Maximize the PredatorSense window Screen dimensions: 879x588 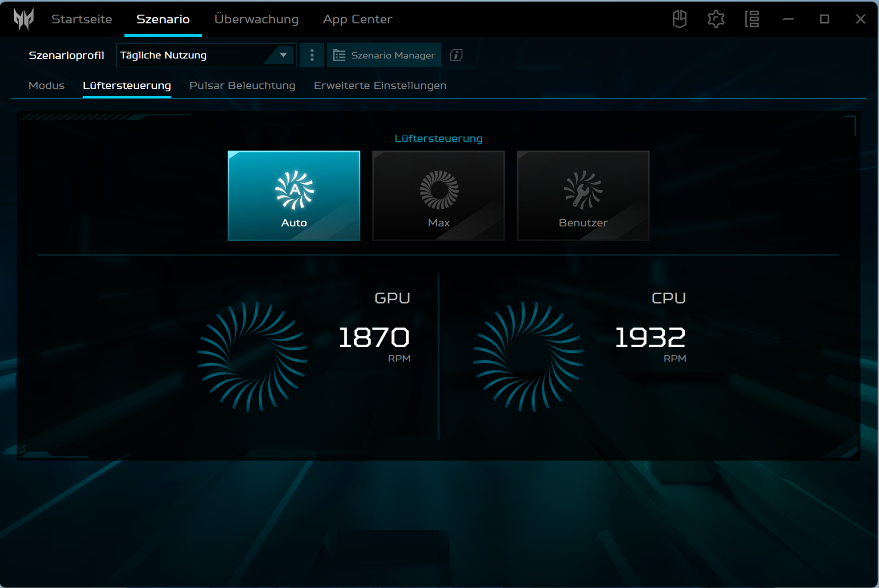point(825,19)
